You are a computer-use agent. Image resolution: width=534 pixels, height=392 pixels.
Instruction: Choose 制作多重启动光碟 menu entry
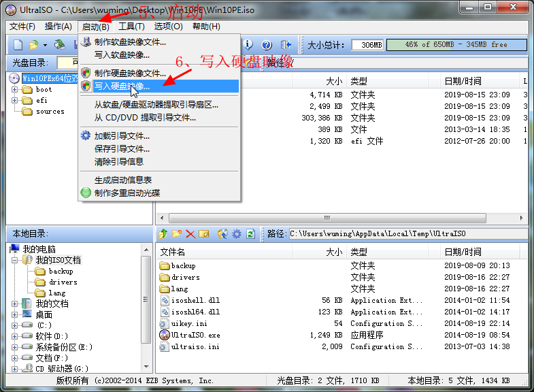[159, 193]
